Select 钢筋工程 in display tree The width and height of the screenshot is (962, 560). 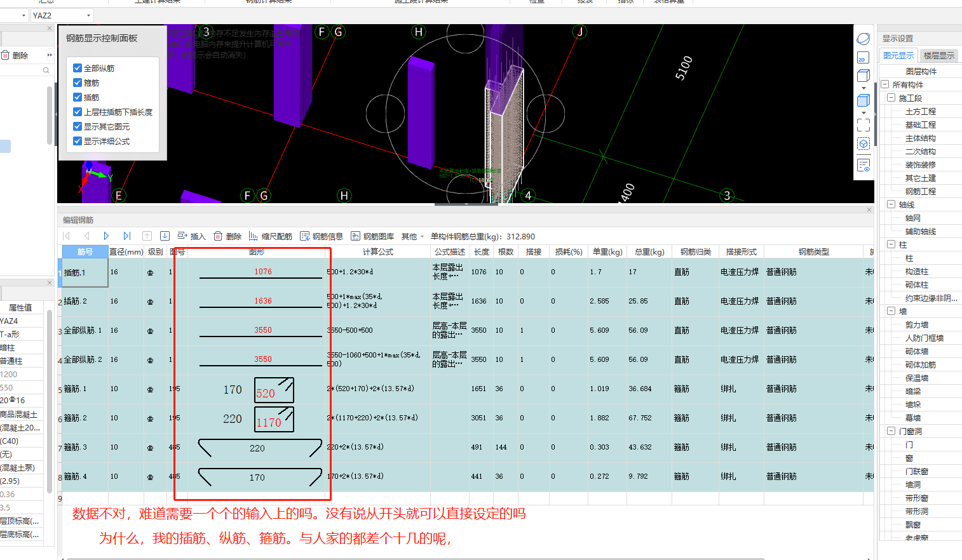point(921,191)
